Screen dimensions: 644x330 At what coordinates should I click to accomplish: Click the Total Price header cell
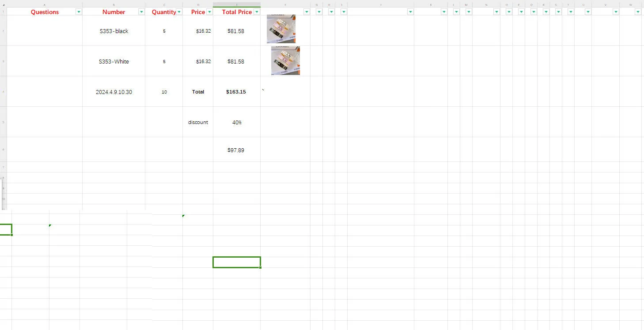coord(237,12)
